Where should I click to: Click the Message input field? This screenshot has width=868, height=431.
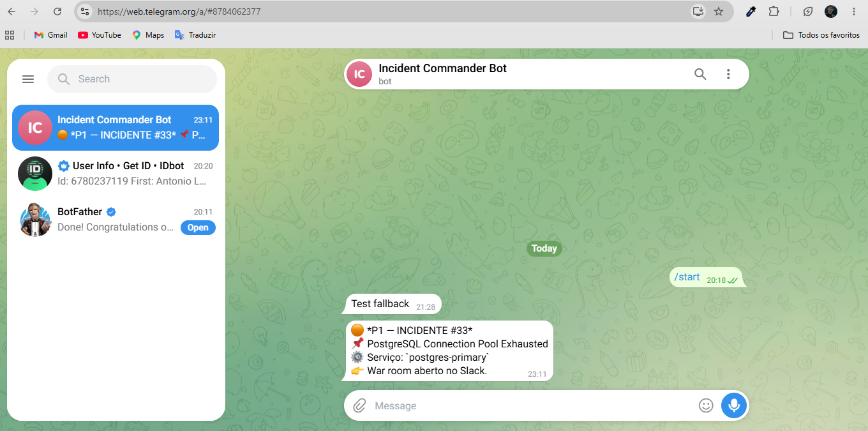click(533, 405)
